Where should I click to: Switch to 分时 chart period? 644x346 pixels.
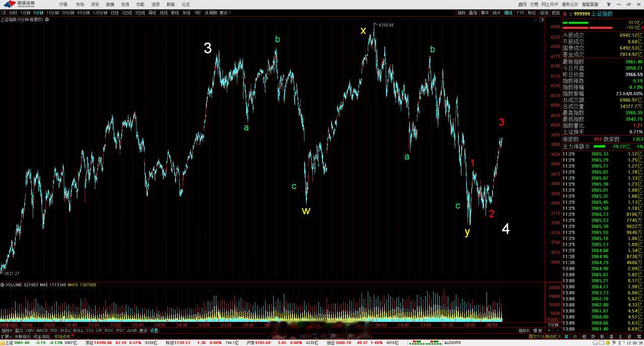click(13, 13)
